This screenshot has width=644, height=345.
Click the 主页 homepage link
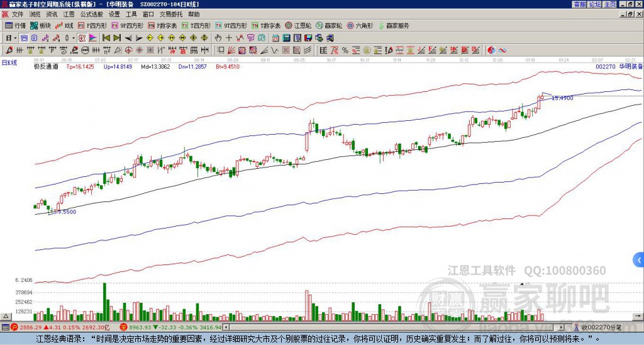point(610,4)
